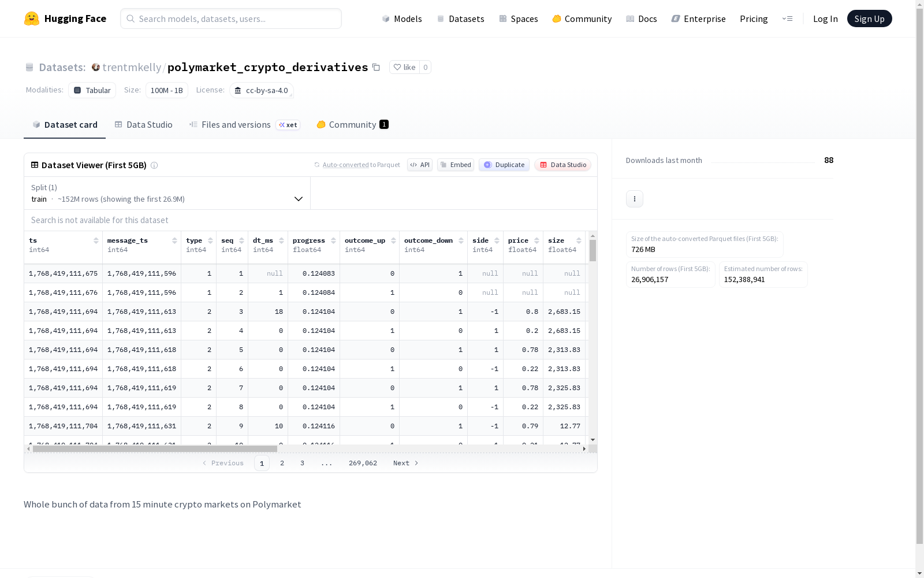Viewport: 924px width, 578px height.
Task: Sort the seq column
Action: [241, 240]
